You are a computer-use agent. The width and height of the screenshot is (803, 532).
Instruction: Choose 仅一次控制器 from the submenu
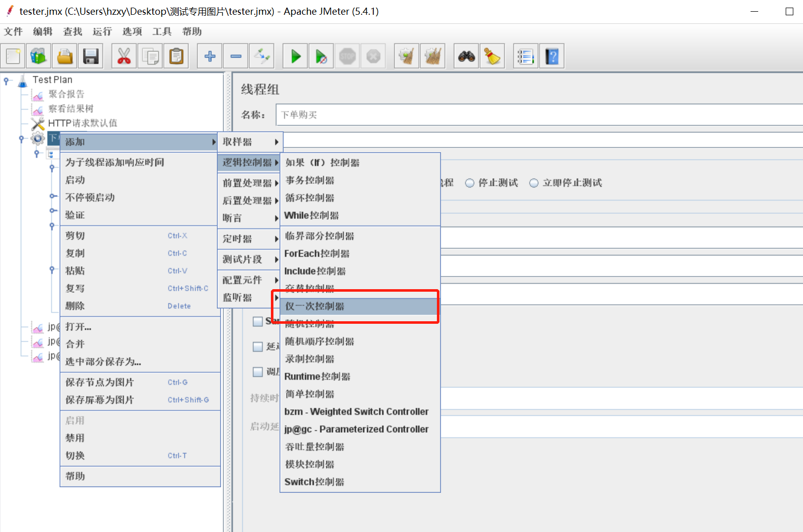pos(359,306)
